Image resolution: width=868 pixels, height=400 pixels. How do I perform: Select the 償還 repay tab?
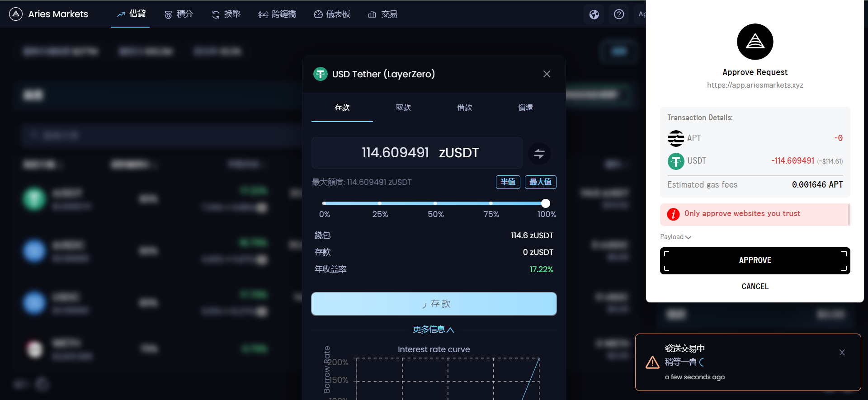pyautogui.click(x=525, y=108)
